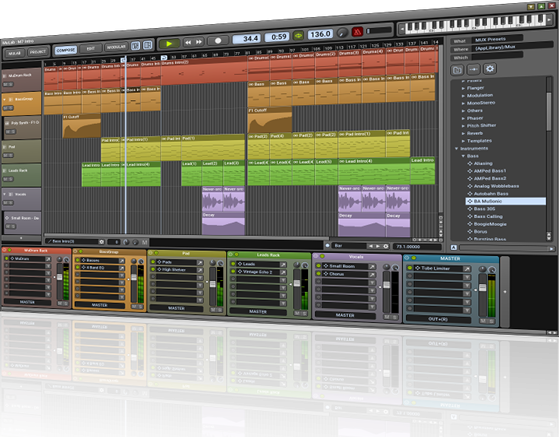Toggle the Tube Limiter power LED
This screenshot has width=559, height=437.
coord(410,268)
